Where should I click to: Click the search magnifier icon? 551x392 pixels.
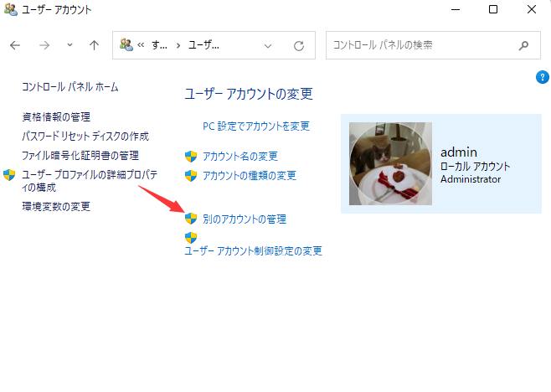click(523, 45)
